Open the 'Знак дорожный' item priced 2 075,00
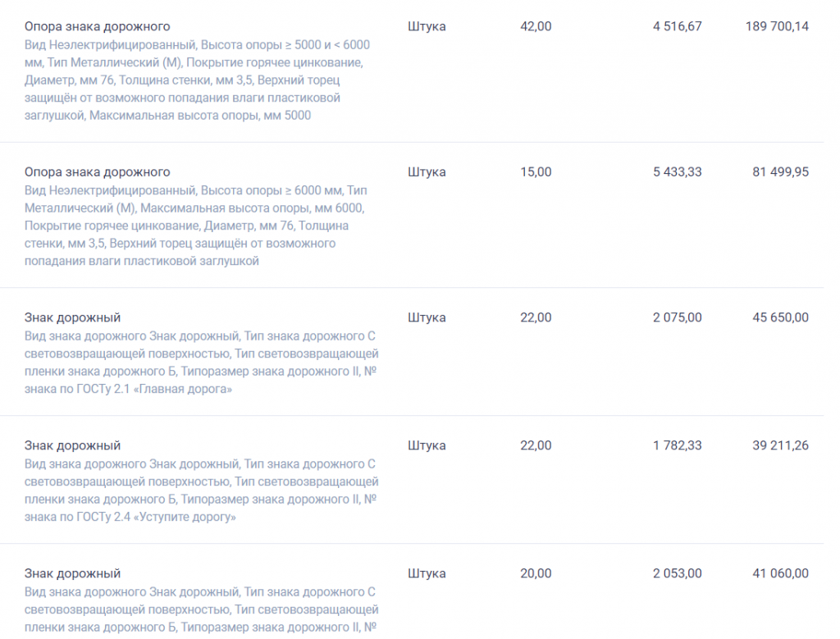The height and width of the screenshot is (639, 840). coord(72,317)
